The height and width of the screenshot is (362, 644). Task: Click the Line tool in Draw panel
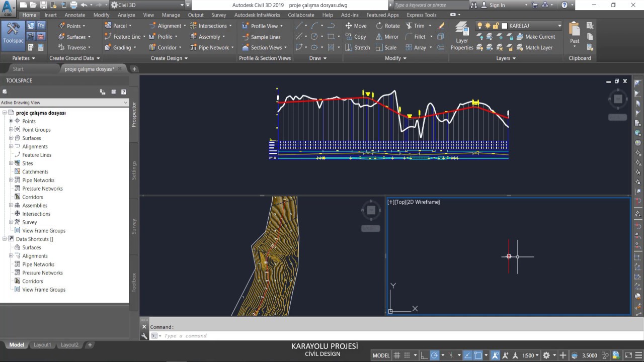click(299, 26)
